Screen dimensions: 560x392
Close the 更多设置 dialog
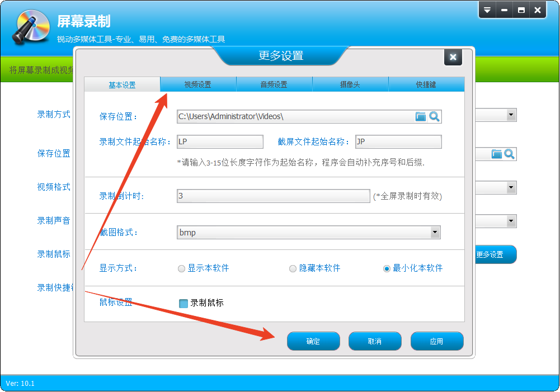pos(453,57)
